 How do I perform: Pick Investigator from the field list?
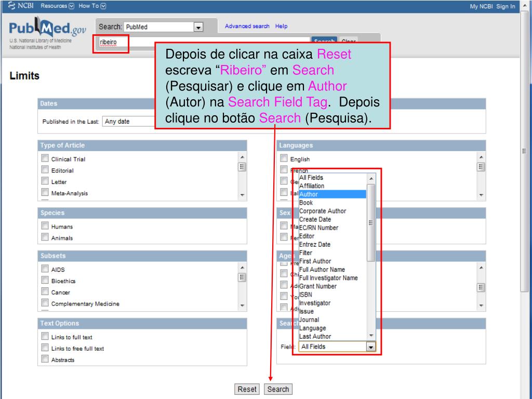pyautogui.click(x=332, y=303)
